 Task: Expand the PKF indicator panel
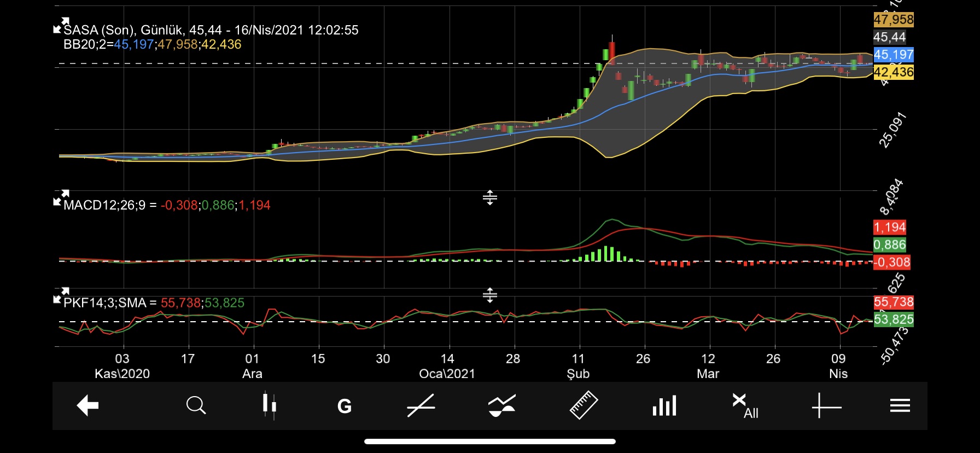point(61,295)
